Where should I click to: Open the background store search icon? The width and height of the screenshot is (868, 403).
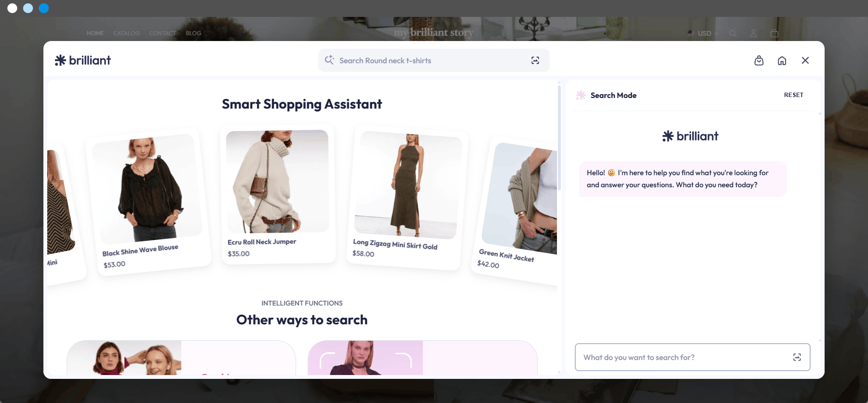point(733,33)
